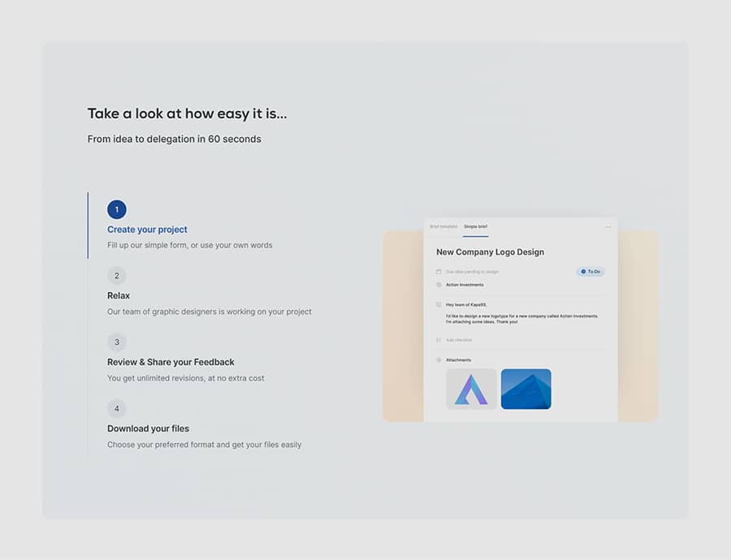The image size is (731, 560).
Task: Click the step 1 number circle
Action: coord(117,209)
